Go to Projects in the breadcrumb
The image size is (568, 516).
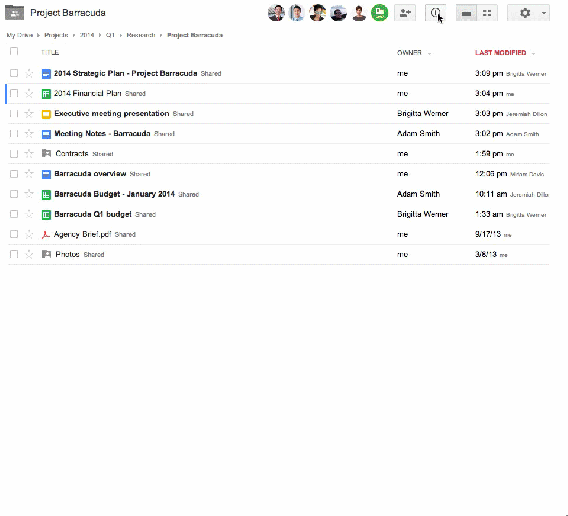point(56,35)
